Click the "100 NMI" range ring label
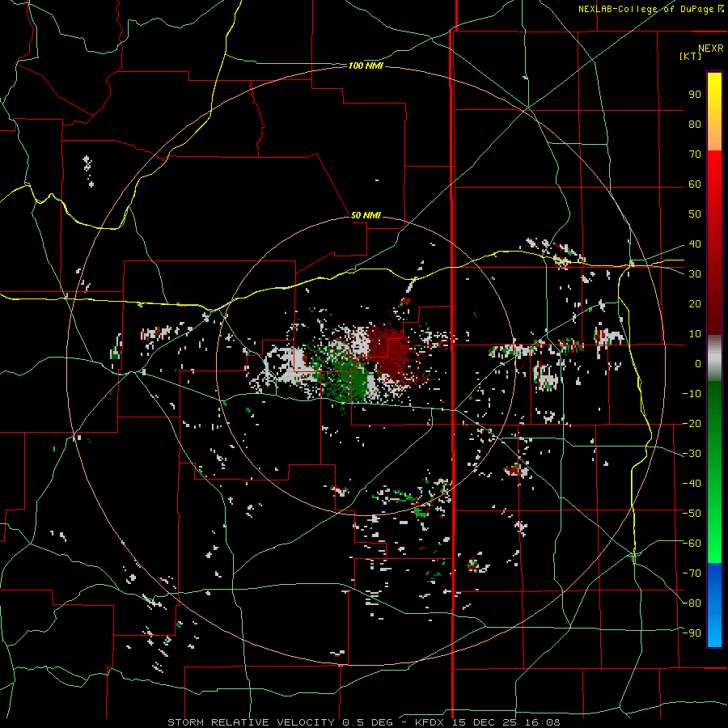The width and height of the screenshot is (728, 728). click(366, 66)
